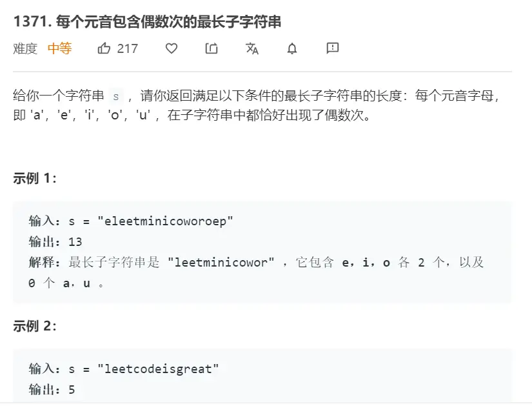Click the 示例 1 heading
This screenshot has height=406, width=532.
pyautogui.click(x=35, y=179)
